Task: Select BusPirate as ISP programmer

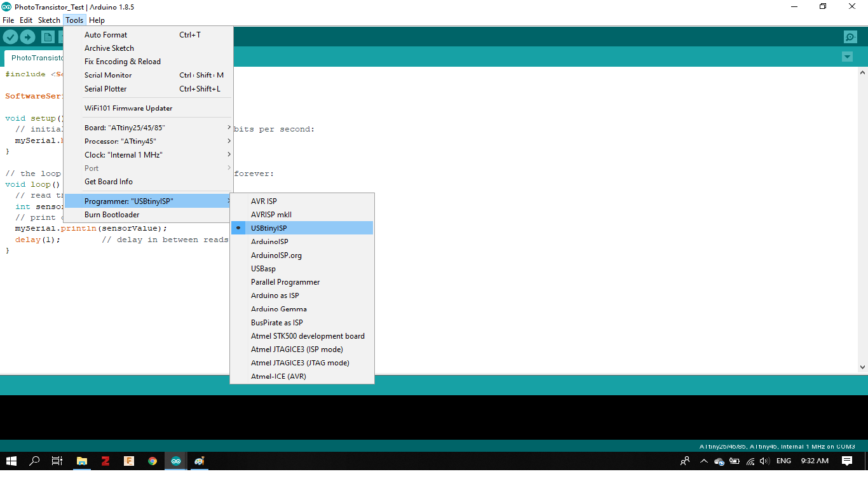Action: (302, 323)
